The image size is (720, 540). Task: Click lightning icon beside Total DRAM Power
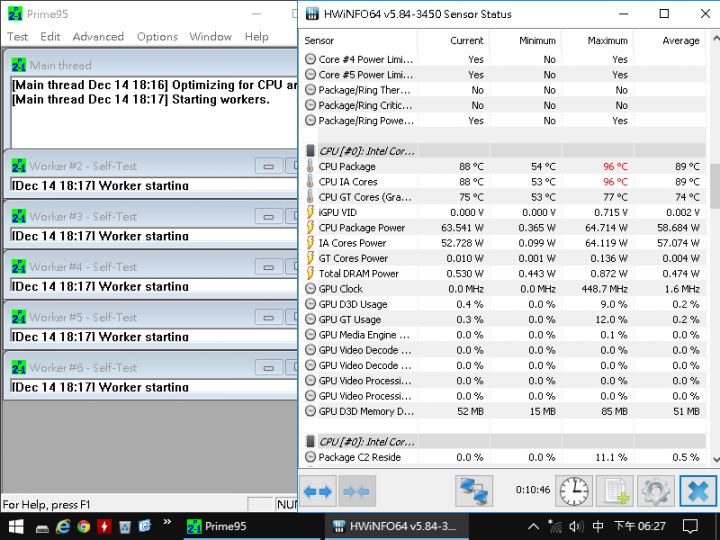(x=310, y=274)
